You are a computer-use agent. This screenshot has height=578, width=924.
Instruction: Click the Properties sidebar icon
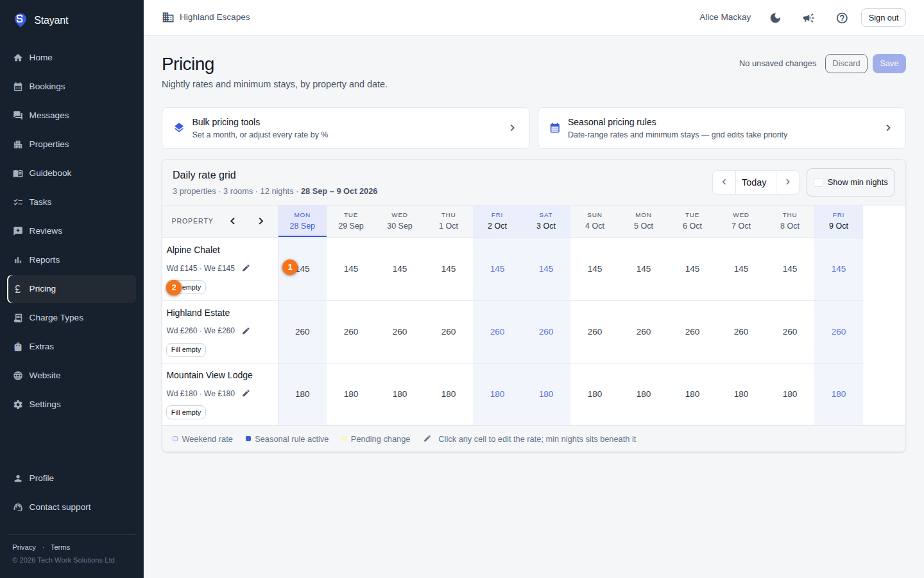[x=18, y=144]
